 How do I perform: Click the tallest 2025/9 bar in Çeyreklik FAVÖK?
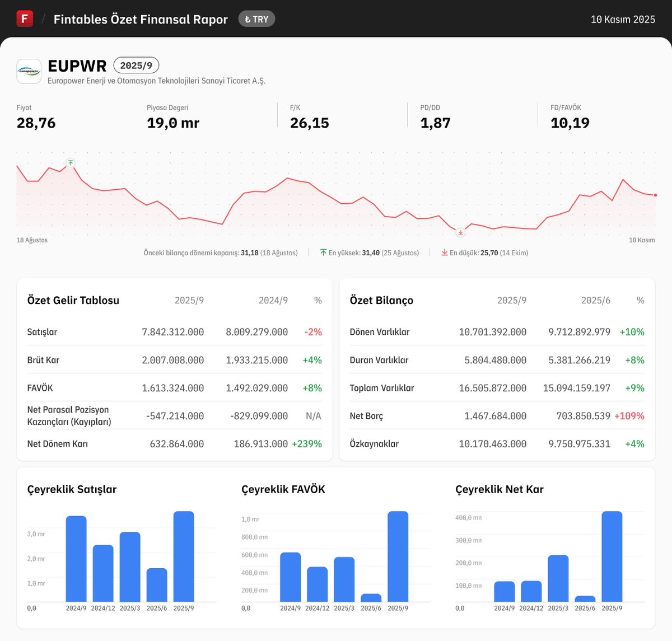399,557
